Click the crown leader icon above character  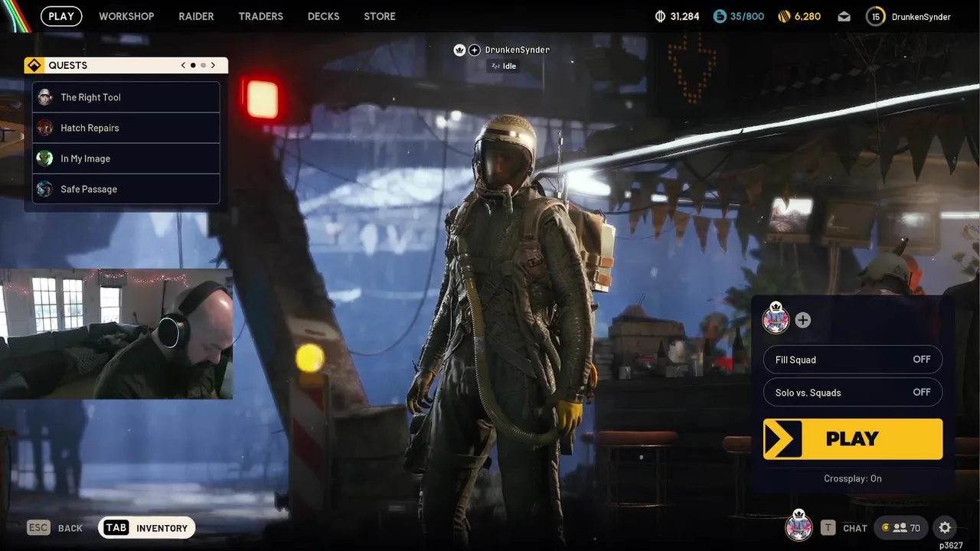click(x=459, y=50)
